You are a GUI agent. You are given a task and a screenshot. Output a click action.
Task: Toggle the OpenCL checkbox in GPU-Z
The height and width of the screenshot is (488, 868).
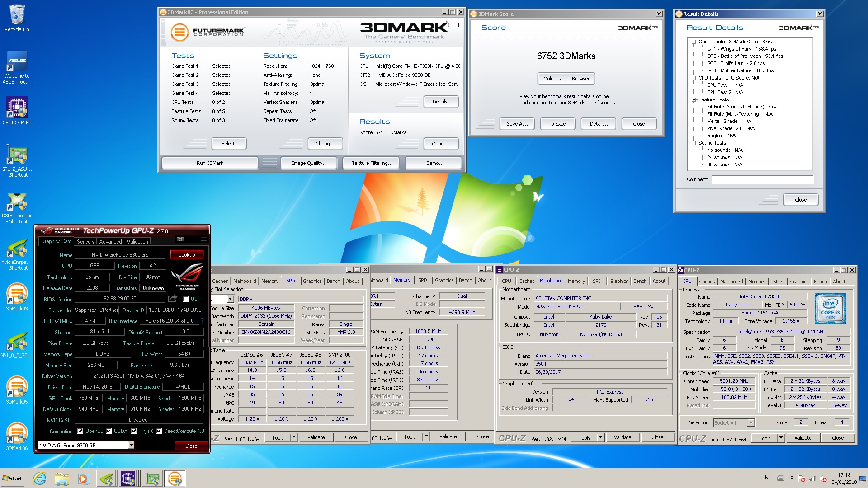[80, 431]
